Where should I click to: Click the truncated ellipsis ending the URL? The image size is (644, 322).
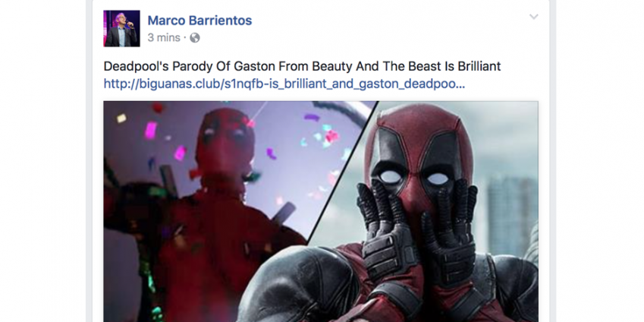(460, 87)
